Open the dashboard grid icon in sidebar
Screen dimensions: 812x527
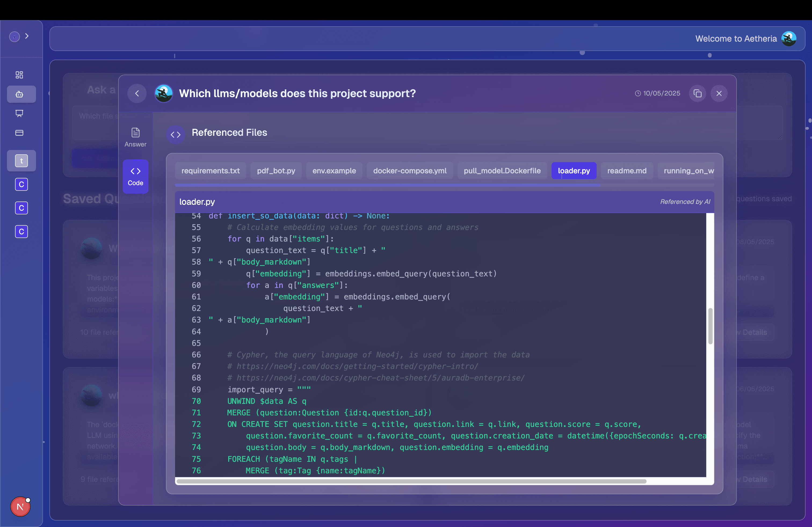pyautogui.click(x=19, y=75)
